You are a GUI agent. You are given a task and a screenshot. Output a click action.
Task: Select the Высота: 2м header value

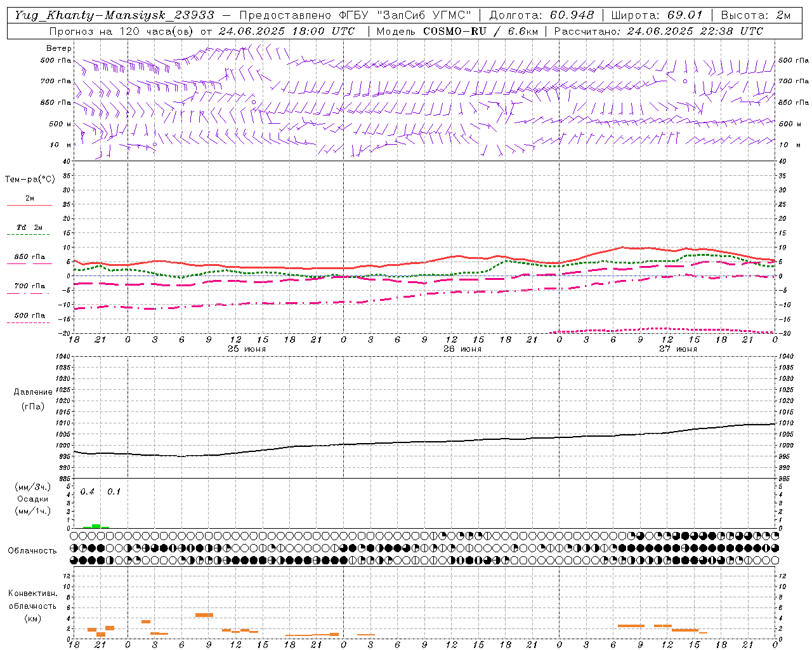click(755, 15)
